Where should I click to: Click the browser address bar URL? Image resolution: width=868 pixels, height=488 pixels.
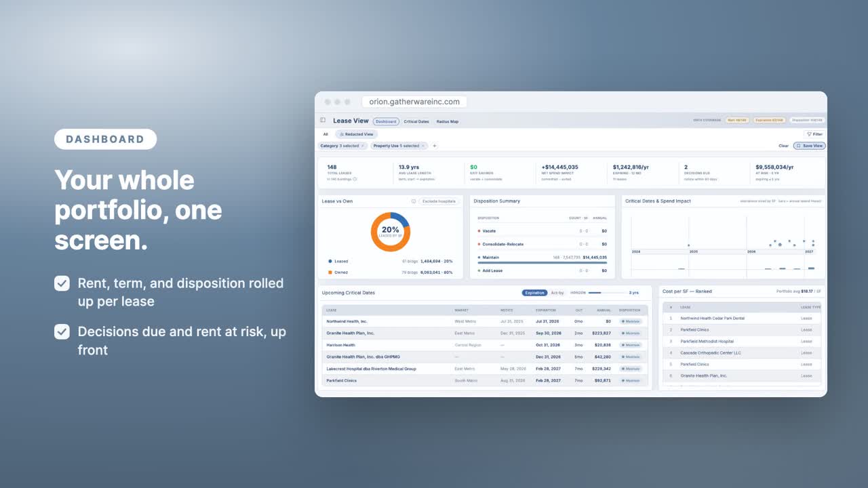click(x=414, y=102)
